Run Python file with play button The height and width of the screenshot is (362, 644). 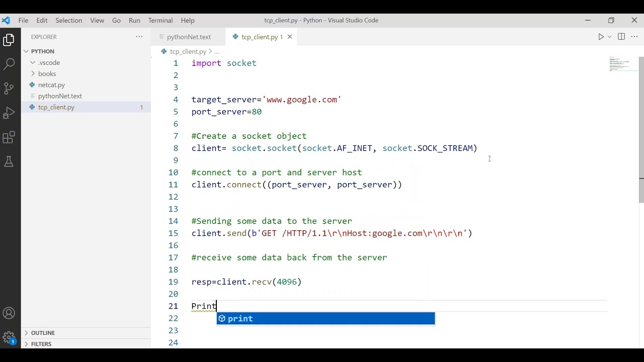click(601, 37)
